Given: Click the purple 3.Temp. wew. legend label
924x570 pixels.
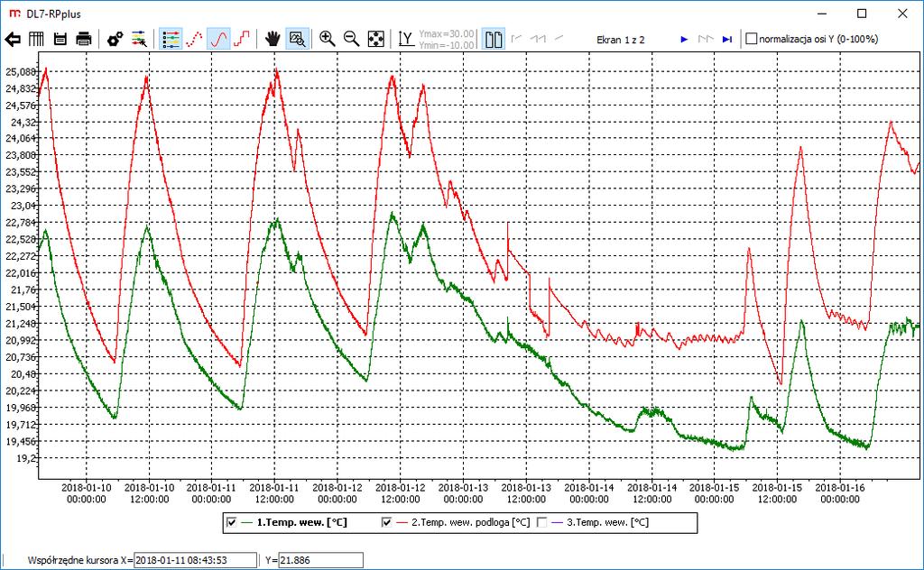Looking at the screenshot, I should point(607,522).
